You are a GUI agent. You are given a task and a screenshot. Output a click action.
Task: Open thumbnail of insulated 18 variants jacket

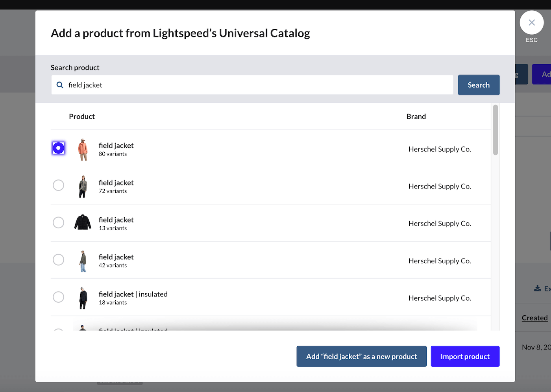point(83,298)
